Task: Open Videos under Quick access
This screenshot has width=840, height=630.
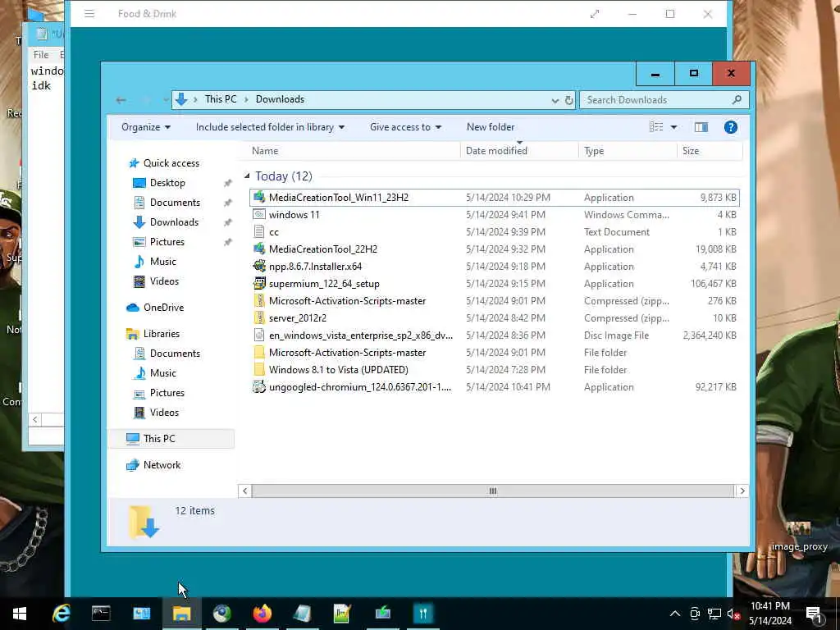Action: pos(164,281)
